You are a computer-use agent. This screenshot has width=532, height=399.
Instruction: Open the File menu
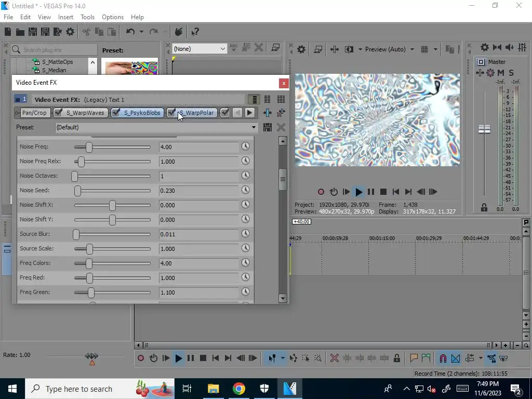point(8,17)
